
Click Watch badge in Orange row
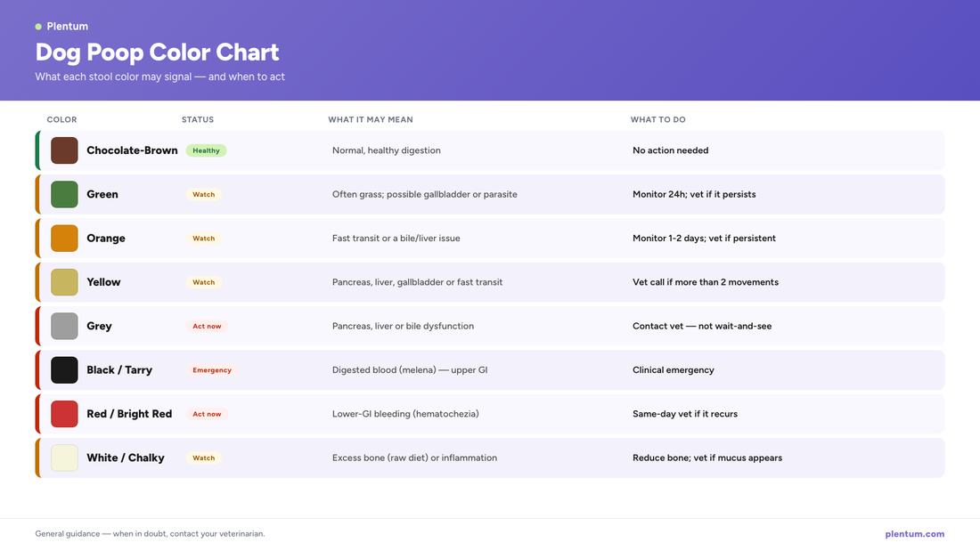tap(204, 238)
